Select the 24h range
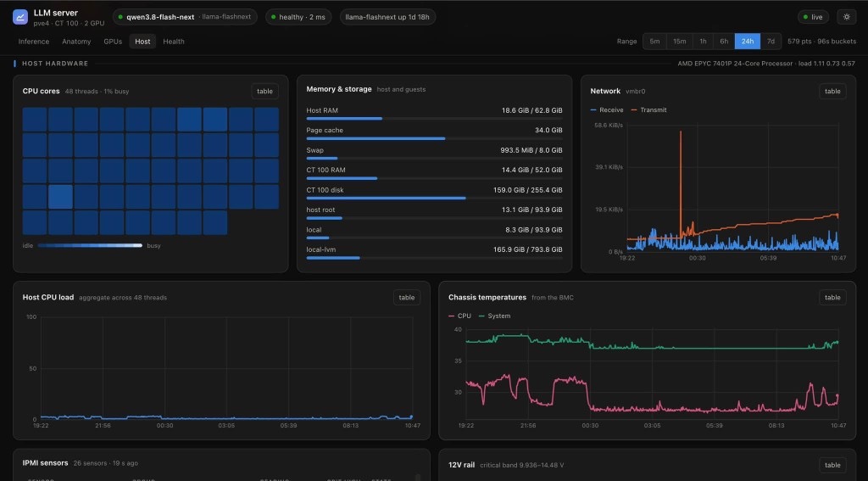Screen dimensions: 868x481 tap(748, 42)
